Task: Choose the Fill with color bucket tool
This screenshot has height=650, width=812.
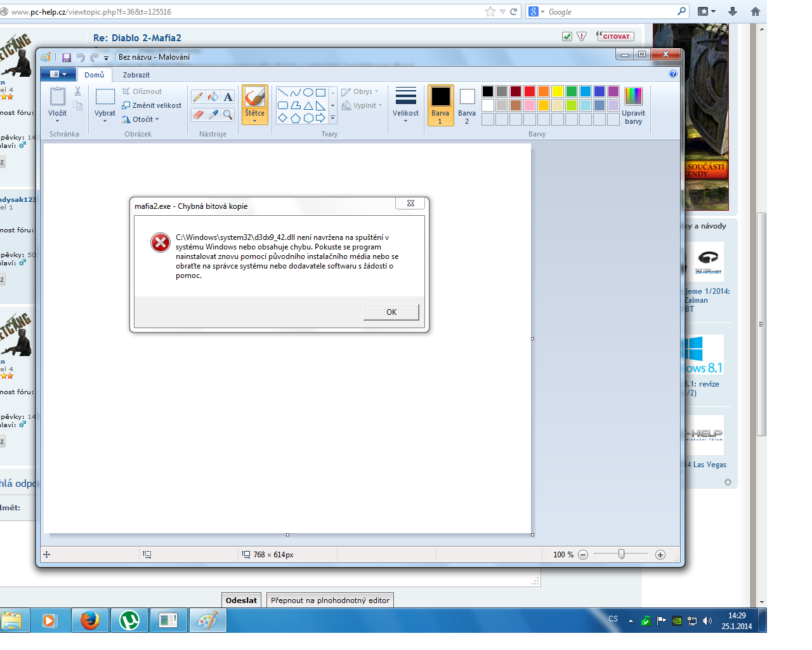Action: [x=213, y=96]
